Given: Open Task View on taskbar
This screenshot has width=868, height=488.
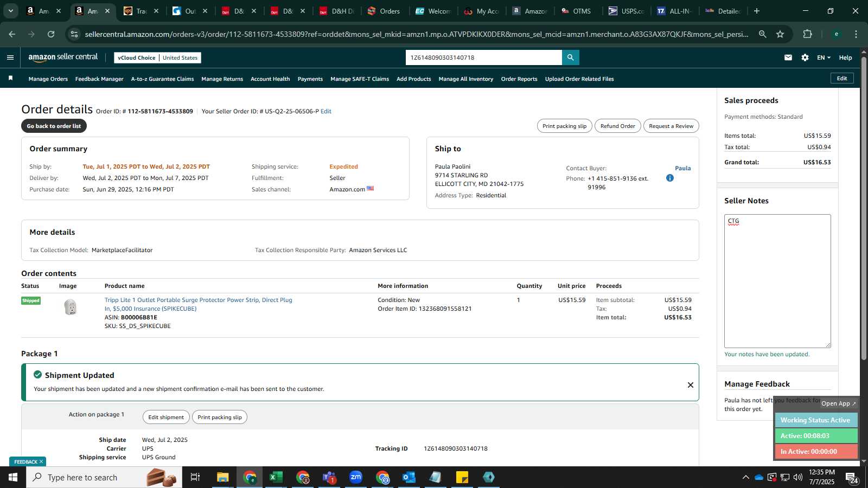Looking at the screenshot, I should [x=195, y=477].
